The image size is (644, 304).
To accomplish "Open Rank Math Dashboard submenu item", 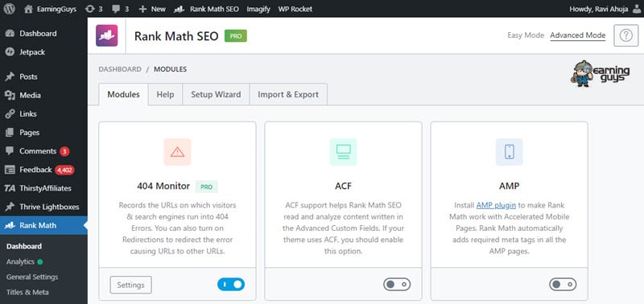I will pyautogui.click(x=24, y=246).
